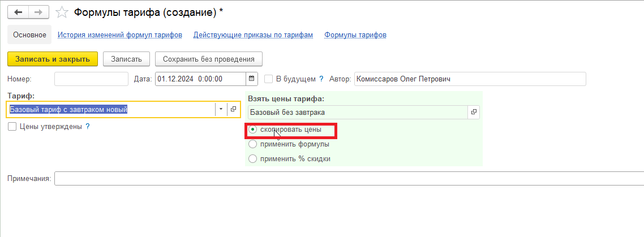Open История изменений формул тарифов link
Viewport: 644px width, 237px height.
pos(119,35)
